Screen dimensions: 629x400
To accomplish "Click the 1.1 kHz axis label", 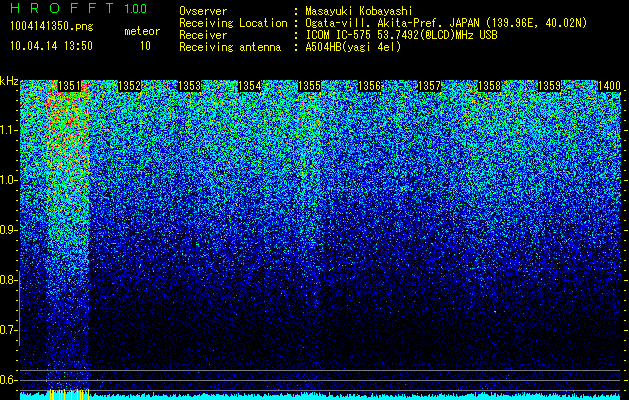I will (8, 130).
